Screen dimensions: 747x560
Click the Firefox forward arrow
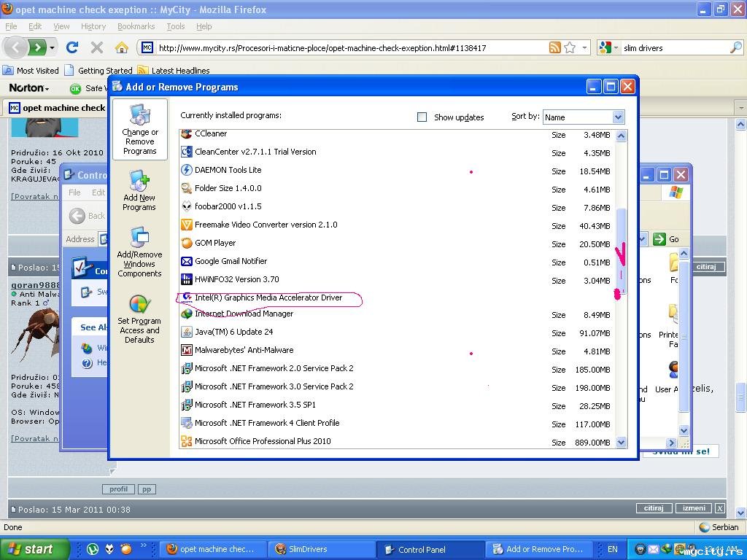coord(37,47)
